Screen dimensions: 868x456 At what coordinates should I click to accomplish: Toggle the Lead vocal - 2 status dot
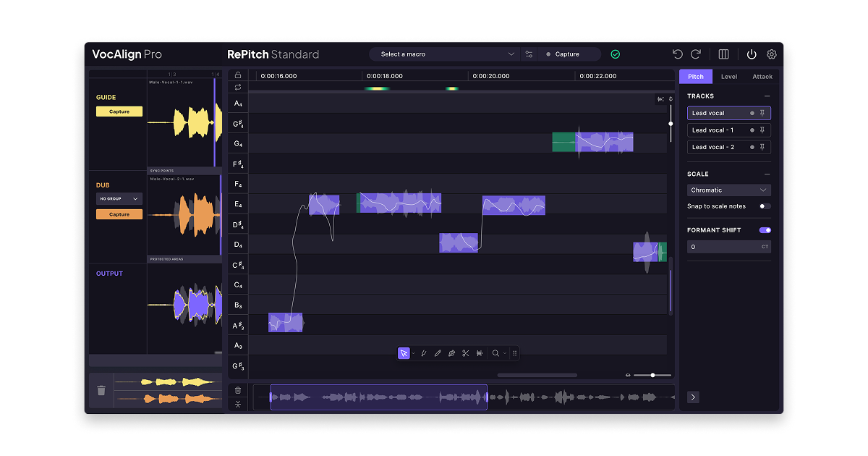click(x=752, y=147)
